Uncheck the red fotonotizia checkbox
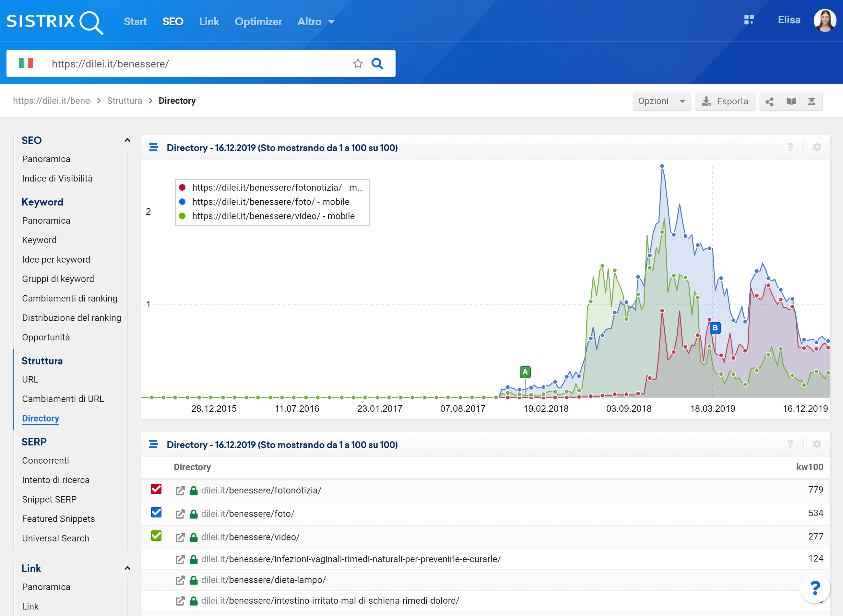This screenshot has height=616, width=843. coord(156,489)
